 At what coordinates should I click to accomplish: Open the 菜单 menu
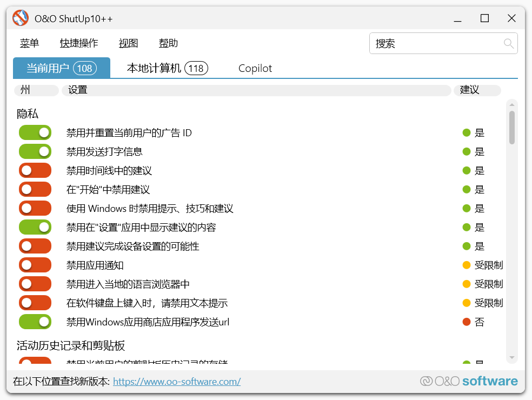point(30,43)
